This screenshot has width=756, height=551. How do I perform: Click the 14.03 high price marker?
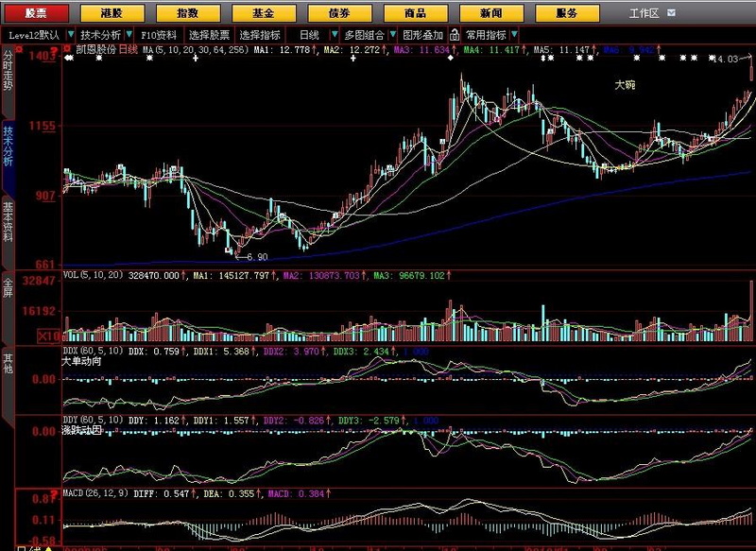[725, 60]
